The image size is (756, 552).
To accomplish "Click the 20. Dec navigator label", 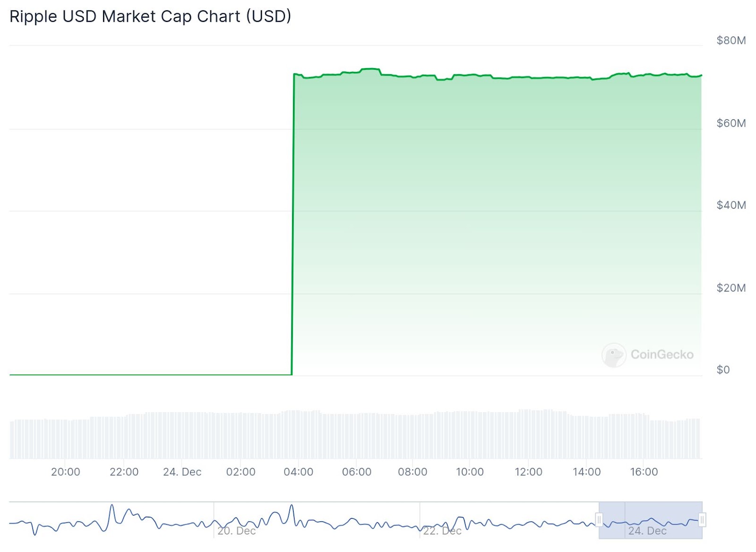I will pos(237,531).
